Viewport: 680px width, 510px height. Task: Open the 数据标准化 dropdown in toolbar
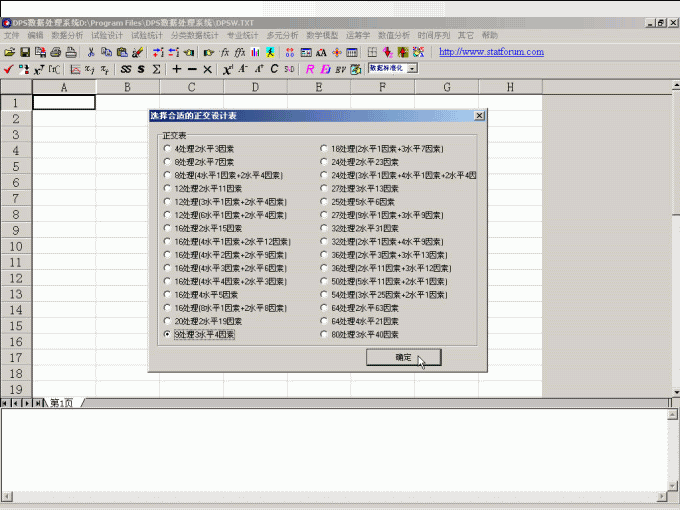click(x=413, y=69)
